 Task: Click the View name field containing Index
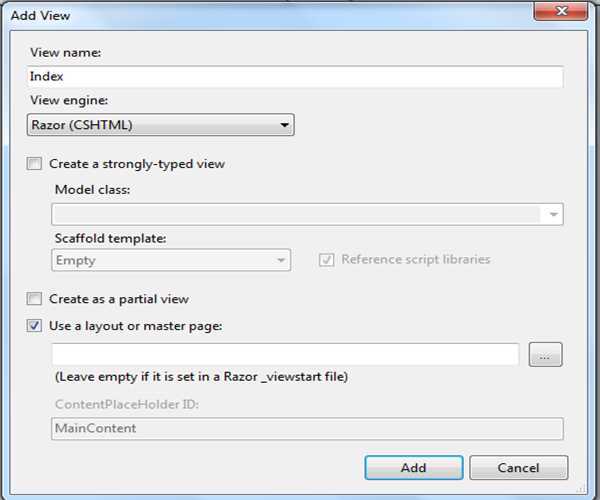(x=295, y=77)
